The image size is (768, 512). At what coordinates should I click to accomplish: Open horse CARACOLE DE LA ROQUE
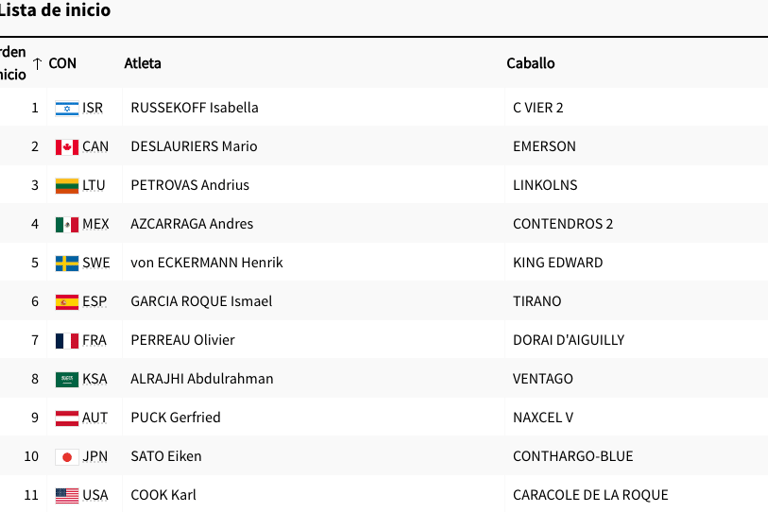tap(590, 495)
